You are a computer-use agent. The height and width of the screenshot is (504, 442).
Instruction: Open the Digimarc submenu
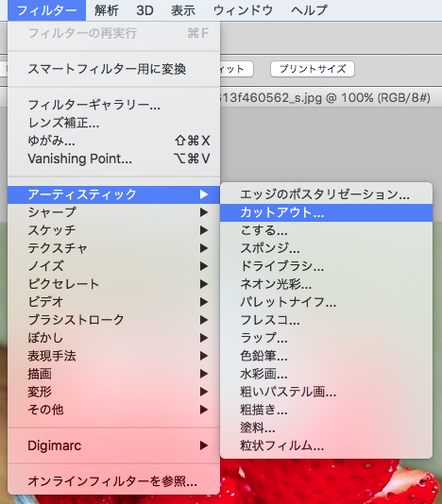coord(114,445)
